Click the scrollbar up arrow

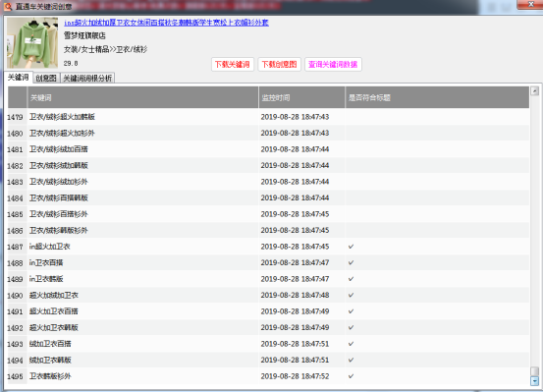tap(534, 91)
